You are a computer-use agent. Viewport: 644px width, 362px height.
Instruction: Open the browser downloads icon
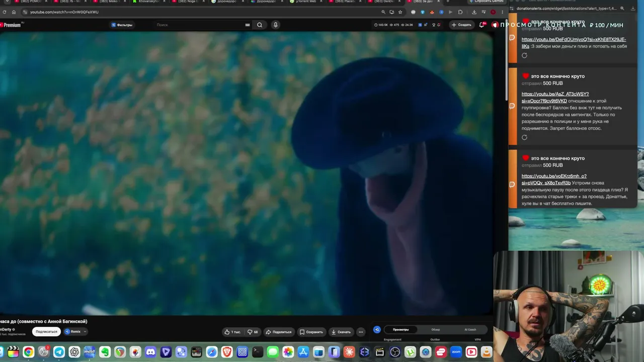474,12
